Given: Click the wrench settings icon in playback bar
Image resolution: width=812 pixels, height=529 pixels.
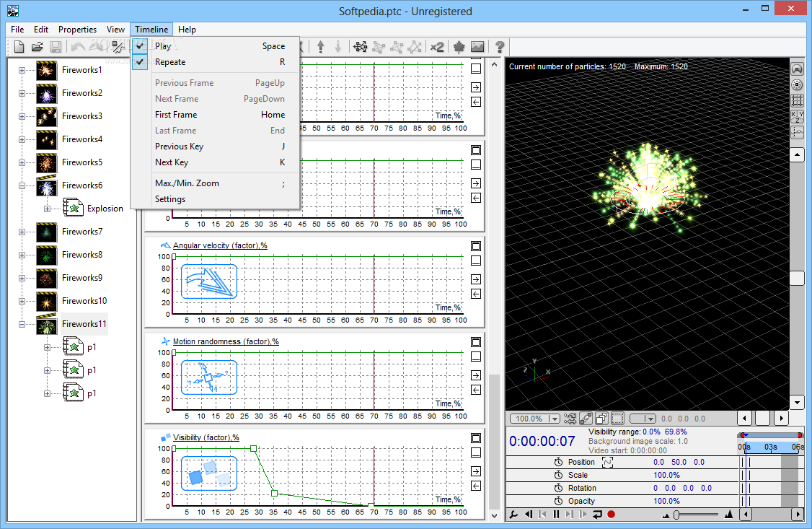Looking at the screenshot, I should pos(513,515).
